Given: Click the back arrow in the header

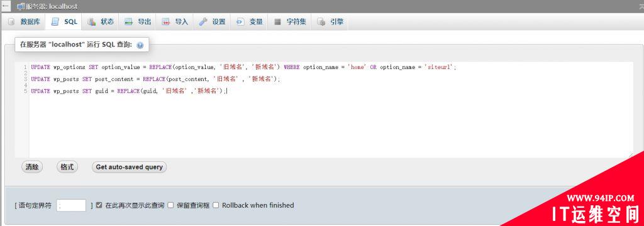Looking at the screenshot, I should (x=6, y=6).
